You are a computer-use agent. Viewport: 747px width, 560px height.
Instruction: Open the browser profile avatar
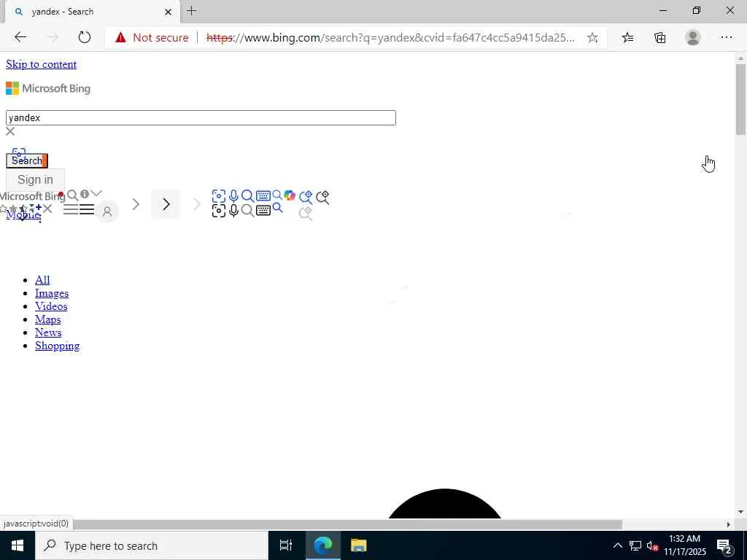693,37
